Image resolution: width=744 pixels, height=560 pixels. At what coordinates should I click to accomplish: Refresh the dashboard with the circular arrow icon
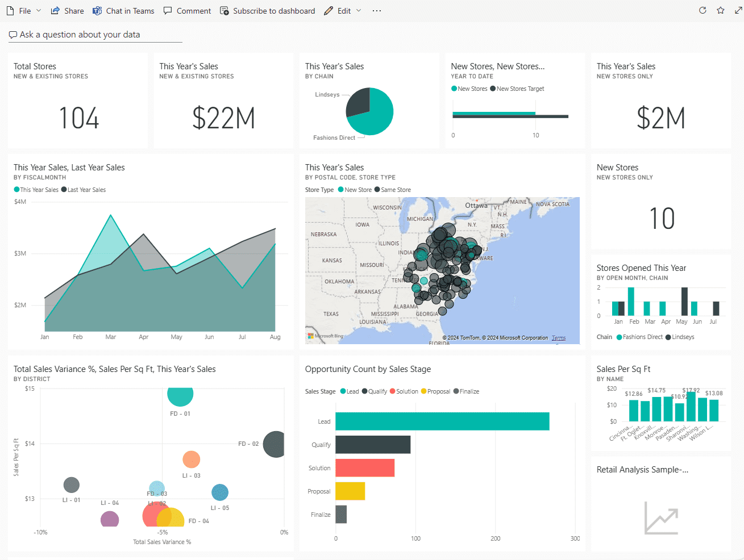703,10
